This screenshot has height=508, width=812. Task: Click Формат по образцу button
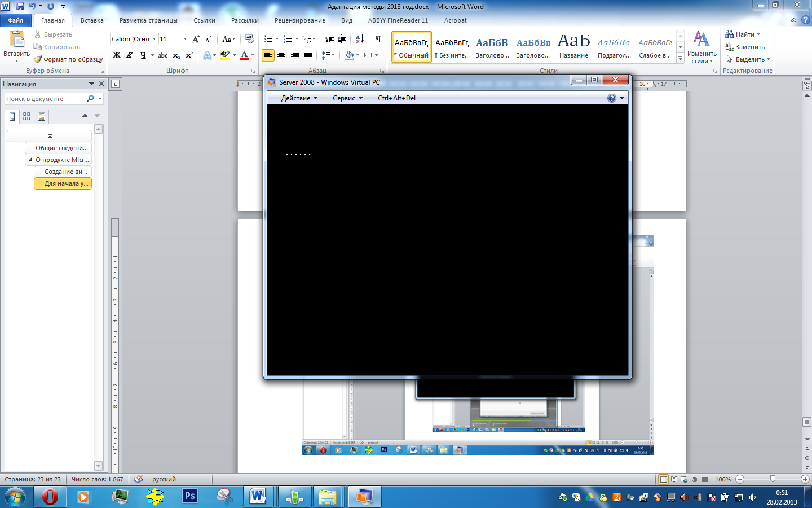click(x=68, y=59)
